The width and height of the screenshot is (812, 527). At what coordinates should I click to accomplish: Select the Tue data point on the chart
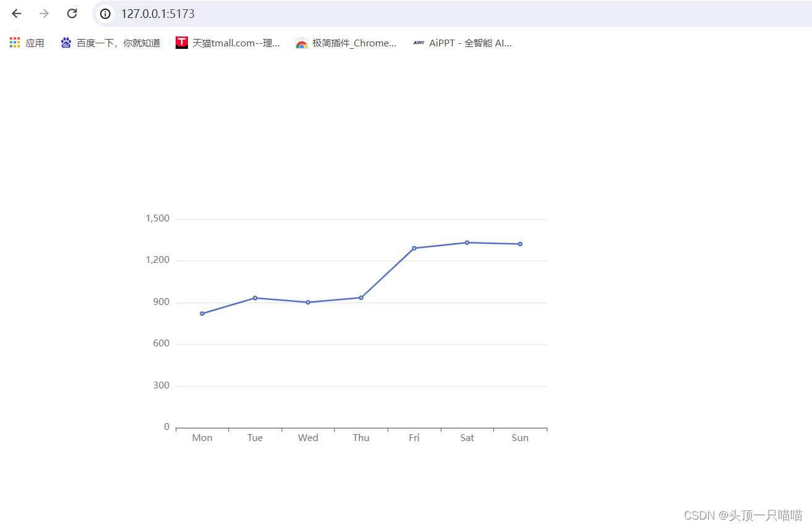coord(255,298)
